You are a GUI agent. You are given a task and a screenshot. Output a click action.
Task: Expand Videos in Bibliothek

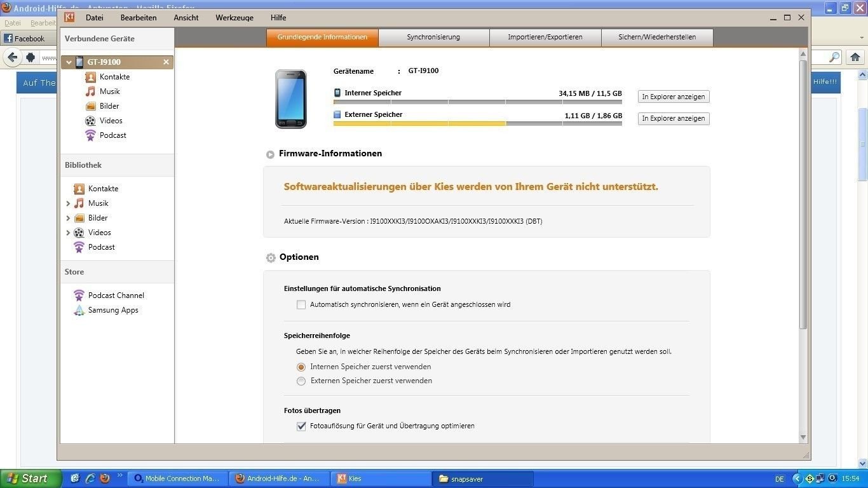(68, 233)
